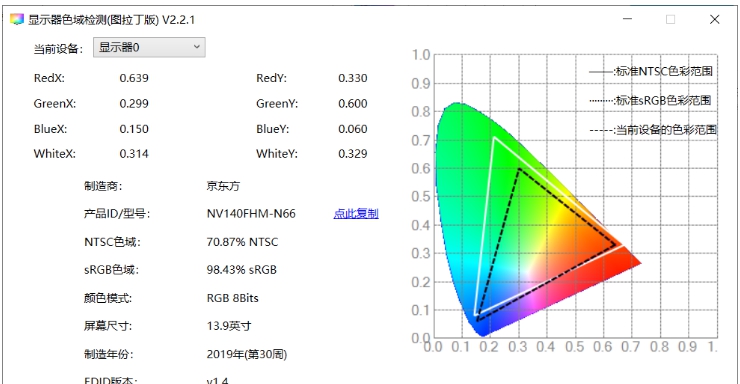Click the GreenY label

277,104
